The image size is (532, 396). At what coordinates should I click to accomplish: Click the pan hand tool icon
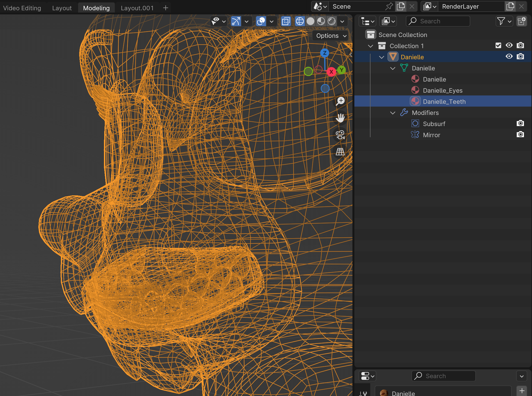[x=340, y=118]
